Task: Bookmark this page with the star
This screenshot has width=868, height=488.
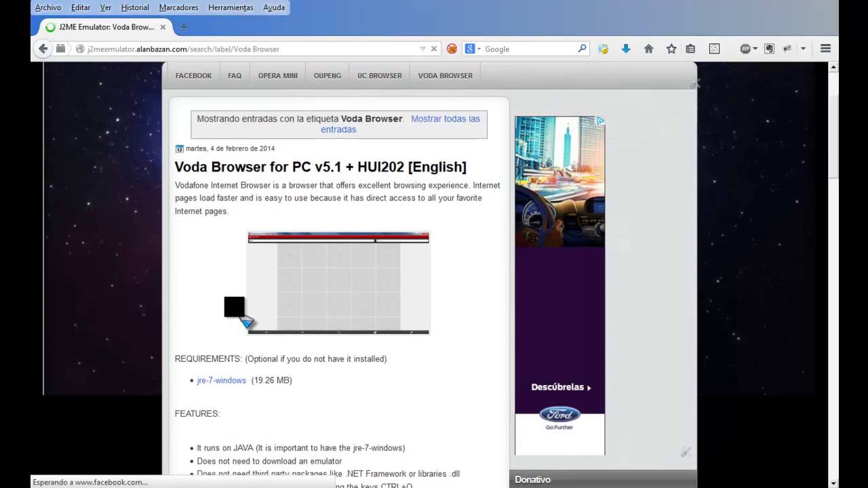Action: (x=671, y=49)
